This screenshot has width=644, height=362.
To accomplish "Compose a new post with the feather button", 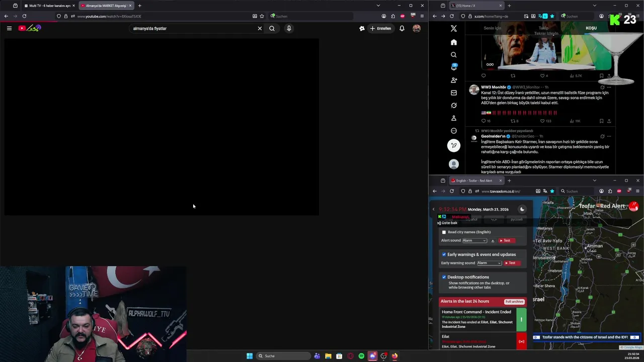I will tap(454, 145).
